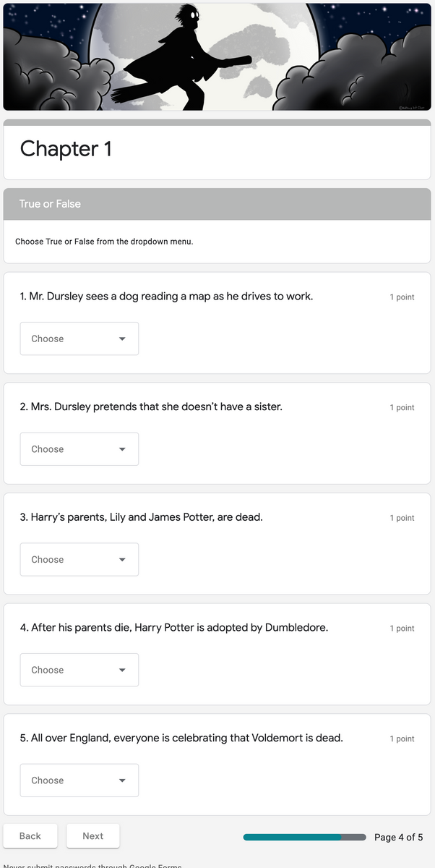Select the Chapter 1 title

point(66,149)
